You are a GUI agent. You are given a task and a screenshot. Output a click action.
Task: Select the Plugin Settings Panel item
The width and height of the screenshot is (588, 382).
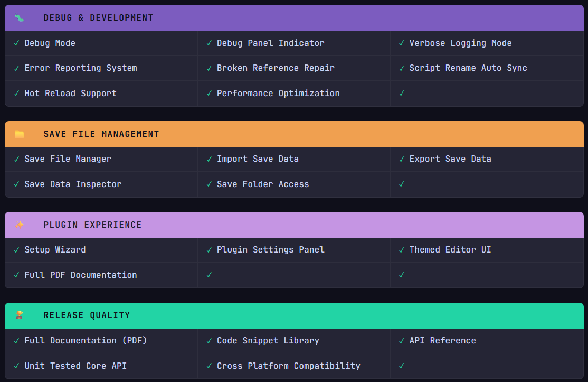coord(270,250)
